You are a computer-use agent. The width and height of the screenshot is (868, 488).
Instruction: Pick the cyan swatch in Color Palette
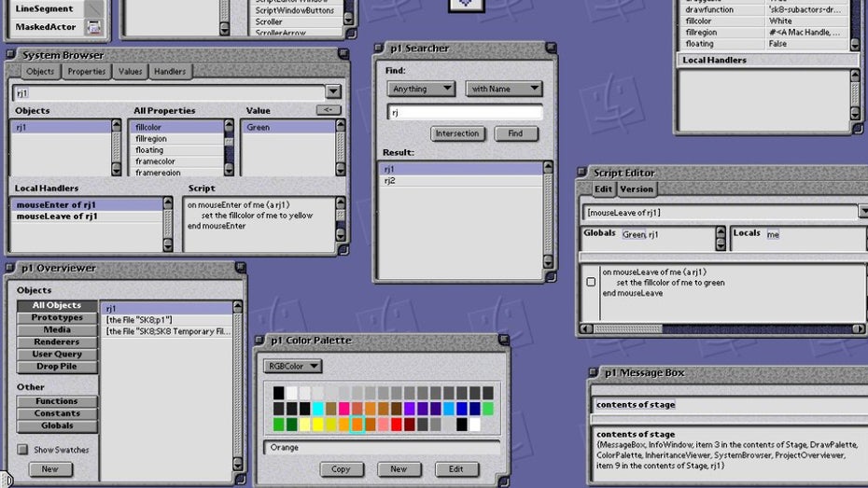tap(318, 409)
